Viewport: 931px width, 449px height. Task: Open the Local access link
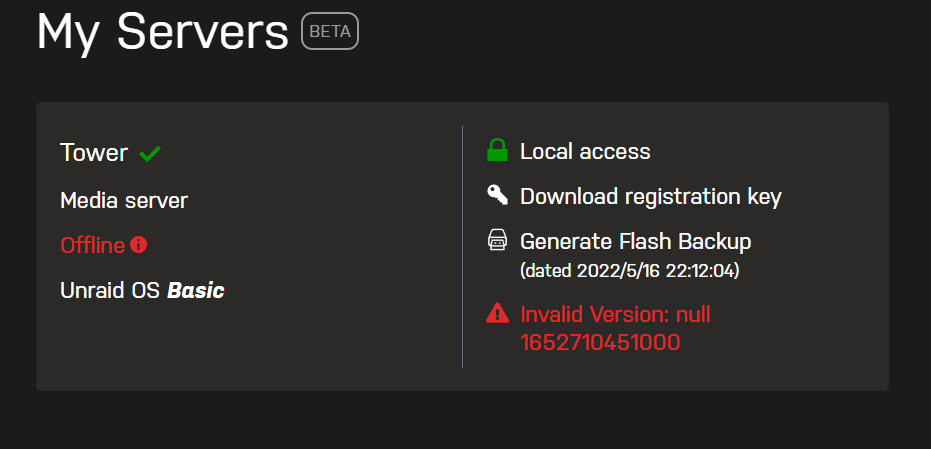(585, 151)
